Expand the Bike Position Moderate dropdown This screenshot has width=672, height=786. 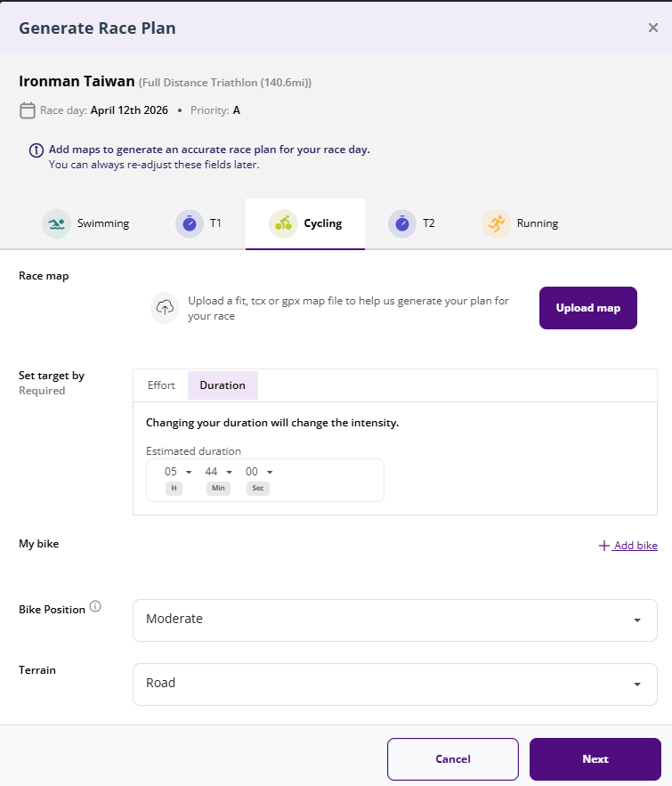395,620
